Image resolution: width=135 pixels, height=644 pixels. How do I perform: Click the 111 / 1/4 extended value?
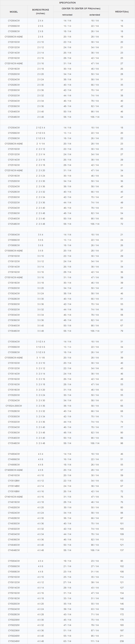(x=95, y=641)
